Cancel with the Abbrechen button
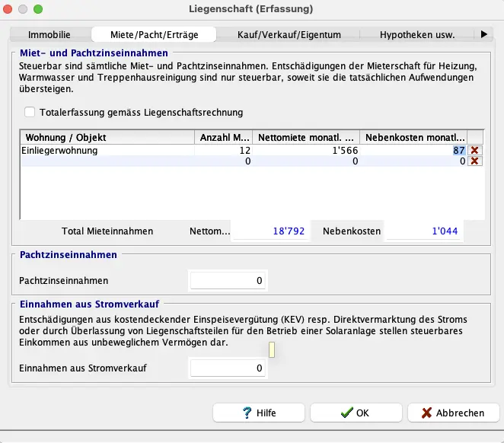Image resolution: width=504 pixels, height=443 pixels. [453, 413]
